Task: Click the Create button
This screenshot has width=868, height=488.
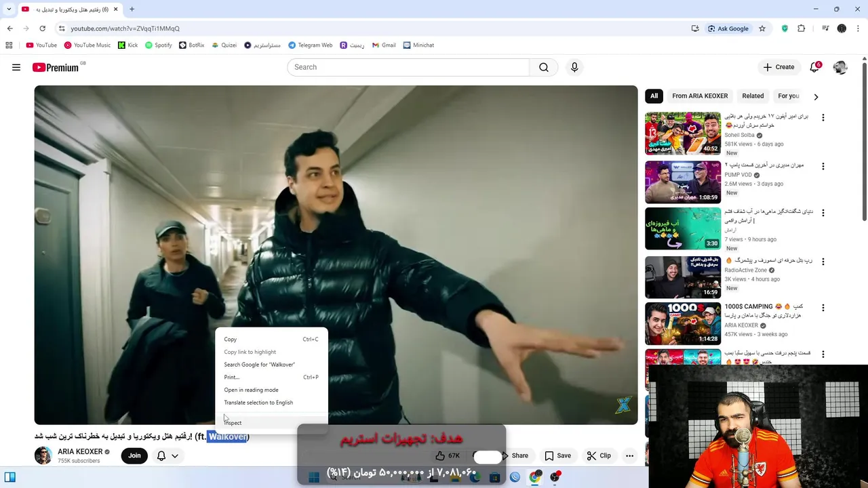Action: pos(778,67)
